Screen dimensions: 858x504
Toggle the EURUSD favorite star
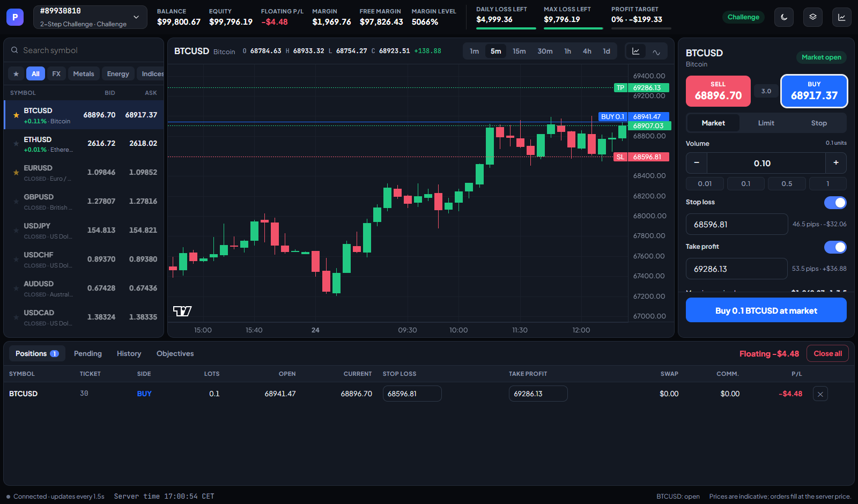(16, 173)
